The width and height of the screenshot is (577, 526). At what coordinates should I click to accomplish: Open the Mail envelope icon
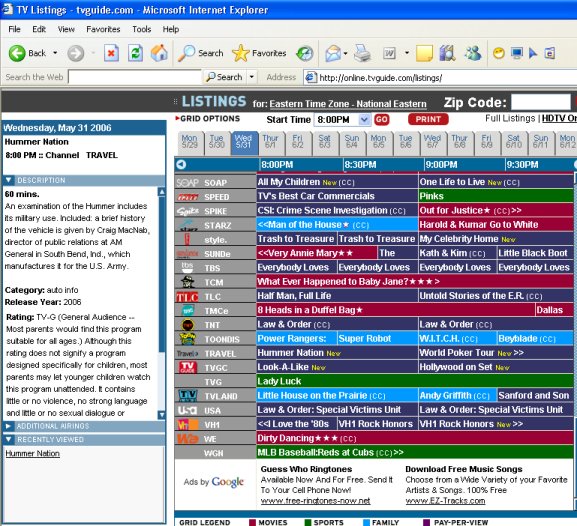[x=333, y=53]
